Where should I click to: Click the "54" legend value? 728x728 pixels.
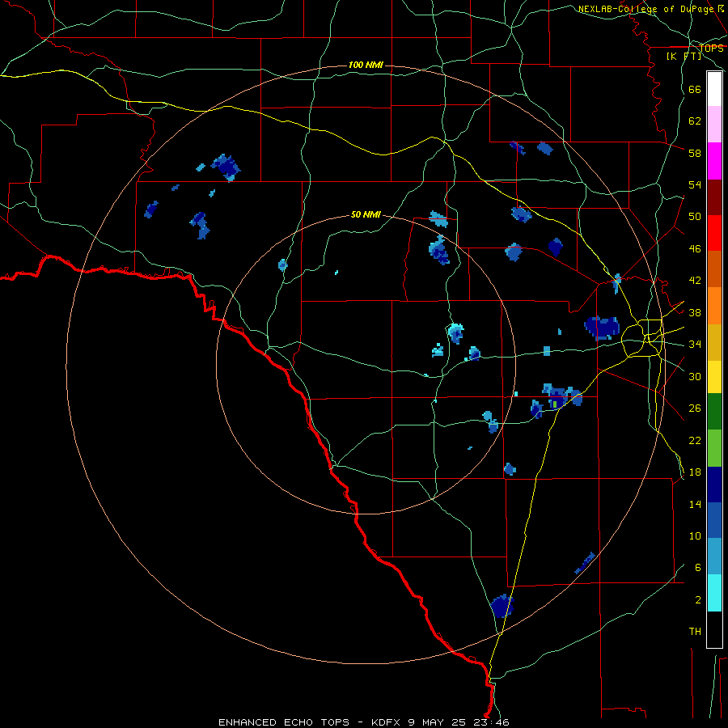click(x=695, y=184)
